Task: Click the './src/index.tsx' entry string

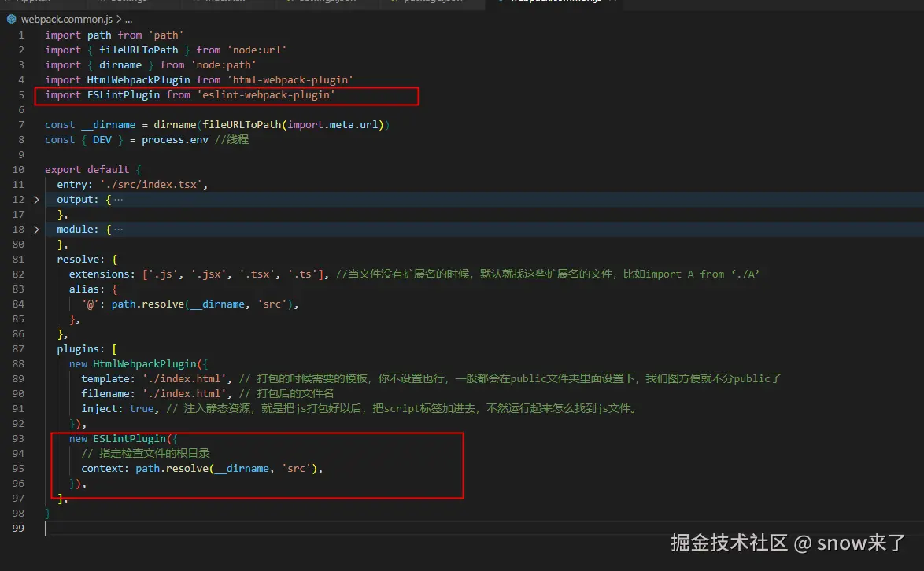Action: (151, 184)
